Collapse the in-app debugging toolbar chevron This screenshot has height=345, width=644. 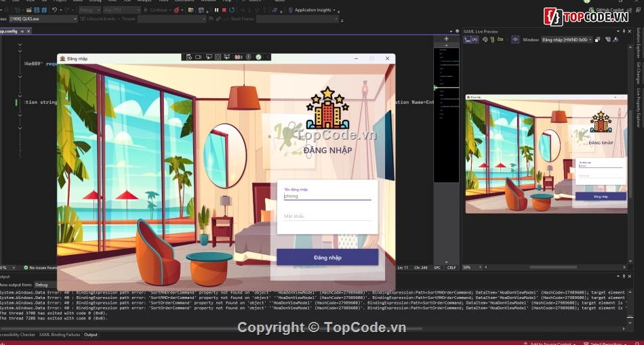tap(268, 57)
